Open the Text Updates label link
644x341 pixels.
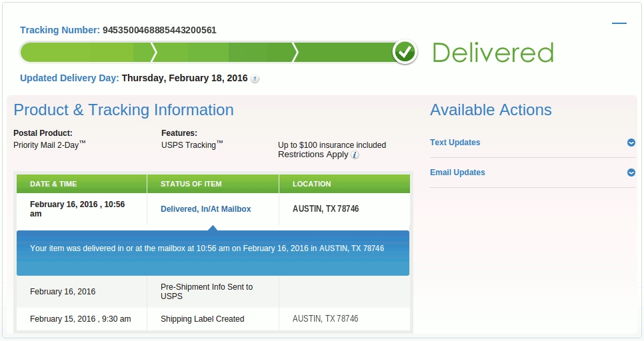coord(455,143)
